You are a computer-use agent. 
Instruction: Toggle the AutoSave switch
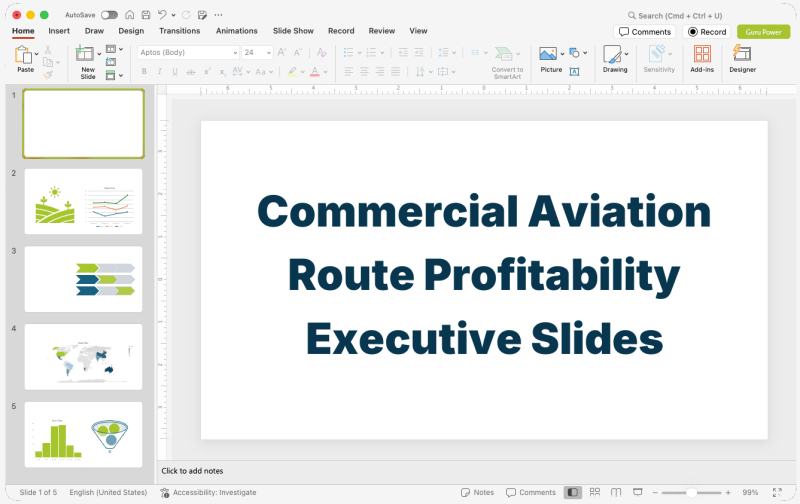109,15
